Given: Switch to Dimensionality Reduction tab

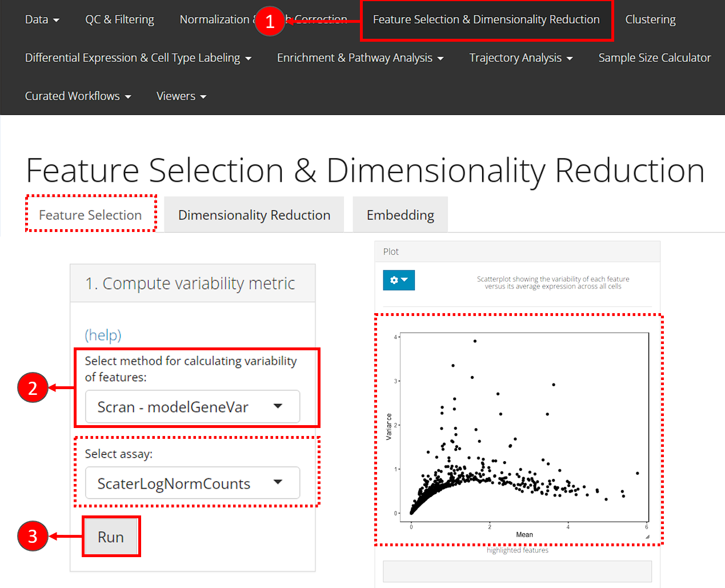Looking at the screenshot, I should point(254,215).
